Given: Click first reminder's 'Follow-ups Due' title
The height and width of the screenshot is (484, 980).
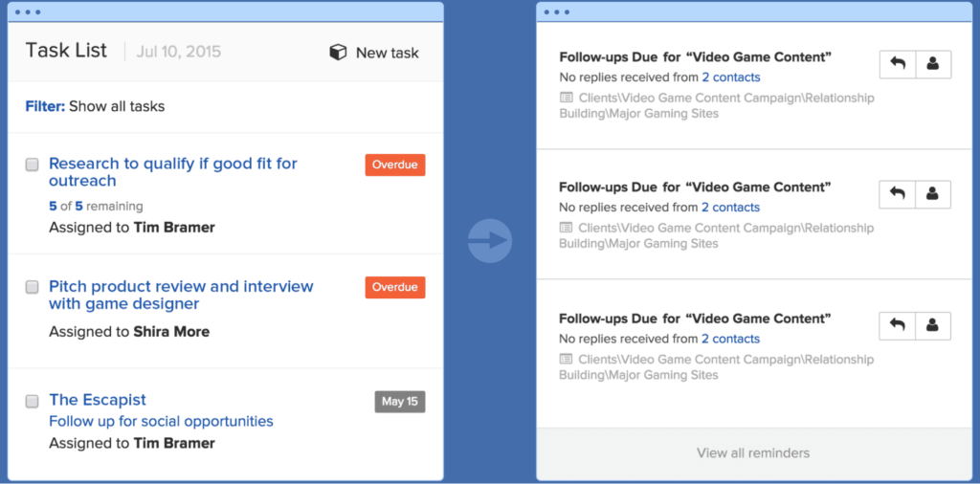Looking at the screenshot, I should click(695, 56).
